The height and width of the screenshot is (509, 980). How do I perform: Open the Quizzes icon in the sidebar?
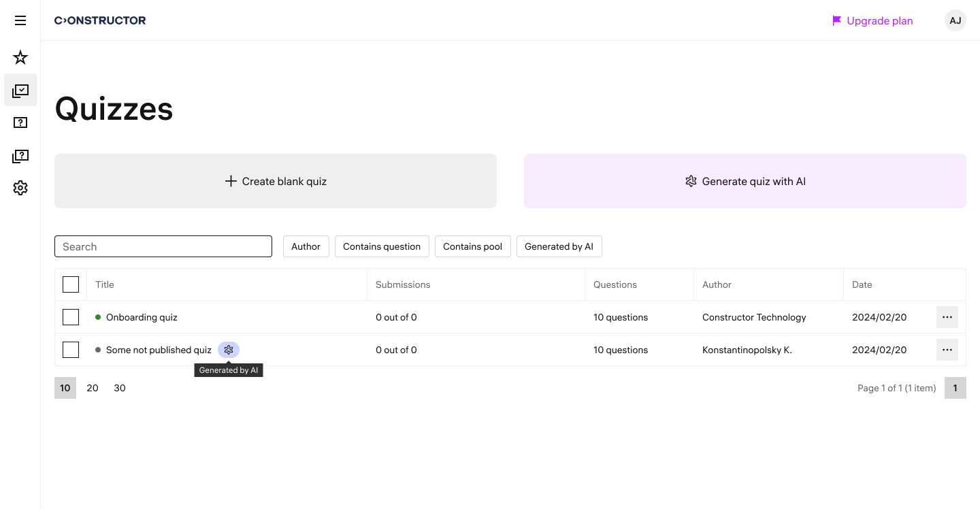point(20,91)
